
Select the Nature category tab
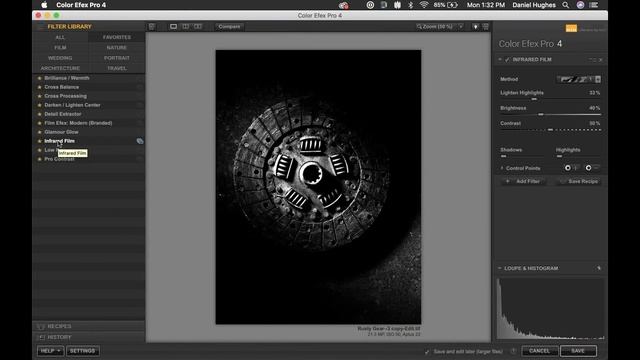pos(117,48)
